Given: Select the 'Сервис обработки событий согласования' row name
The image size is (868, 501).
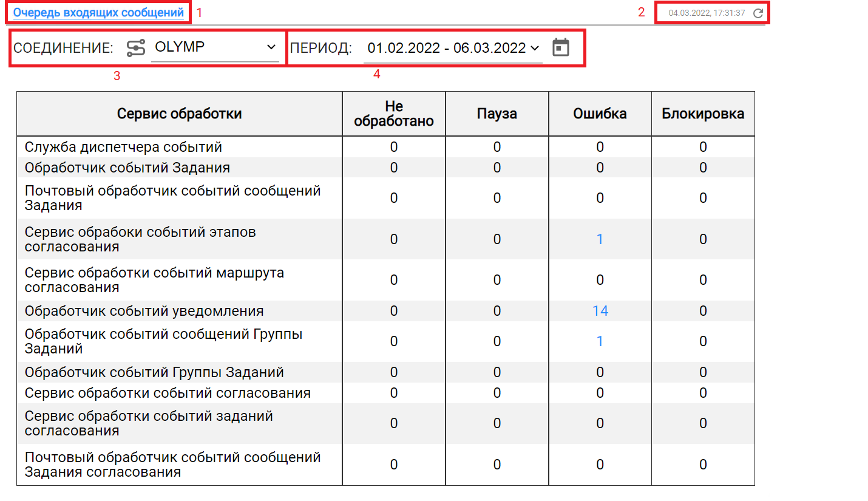Looking at the screenshot, I should [x=168, y=393].
